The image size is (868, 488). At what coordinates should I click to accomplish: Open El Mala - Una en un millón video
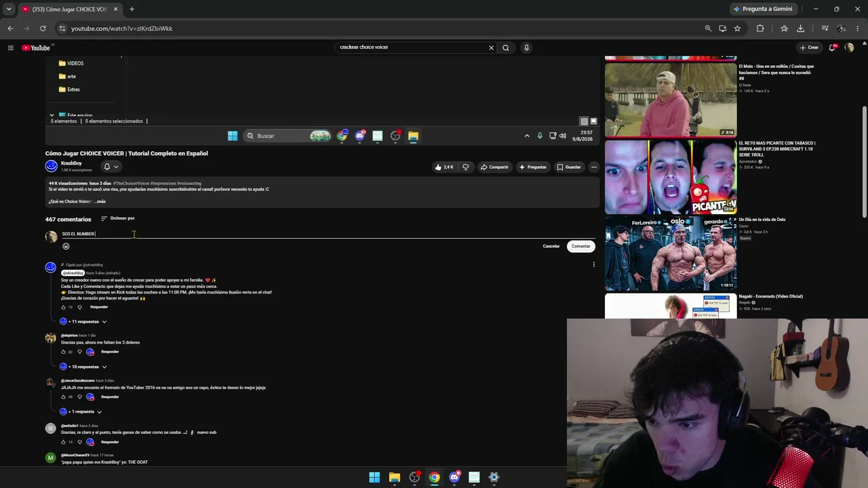(x=671, y=100)
